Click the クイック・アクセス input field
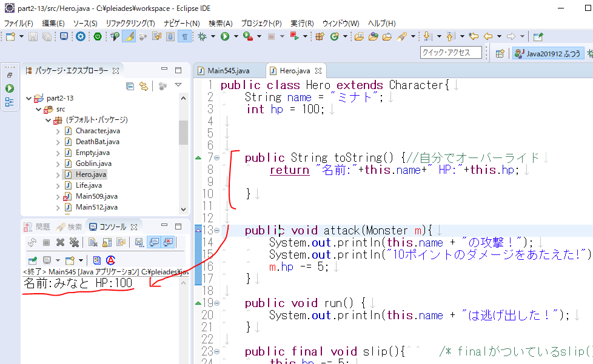This screenshot has height=364, width=593. pyautogui.click(x=451, y=53)
